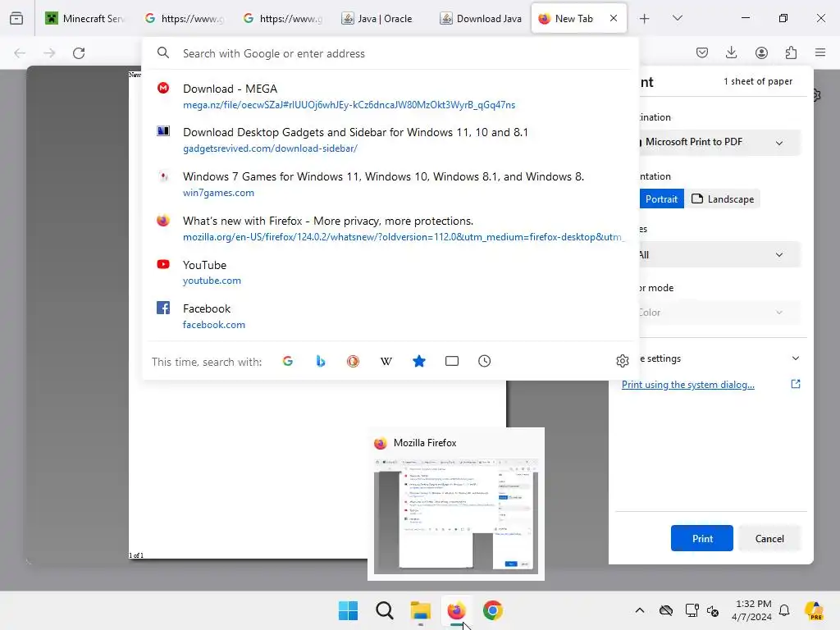Image resolution: width=840 pixels, height=630 pixels.
Task: Go forward with the forward arrow
Action: [x=49, y=53]
